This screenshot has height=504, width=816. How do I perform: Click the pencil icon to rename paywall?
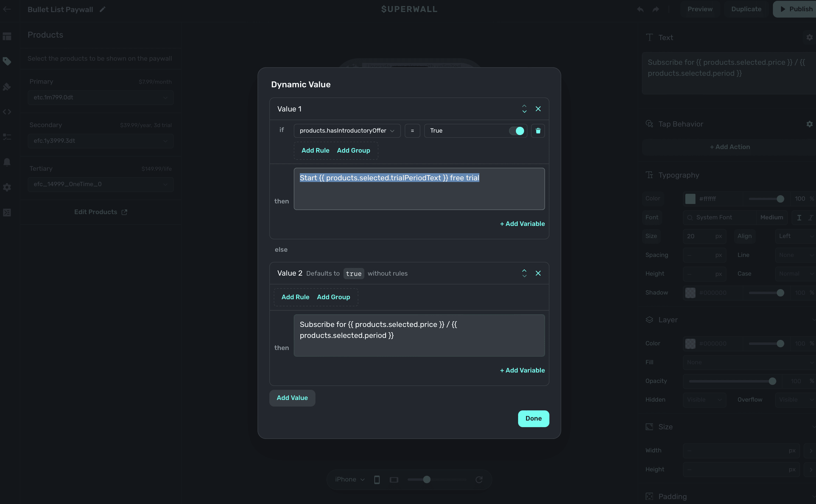point(102,9)
